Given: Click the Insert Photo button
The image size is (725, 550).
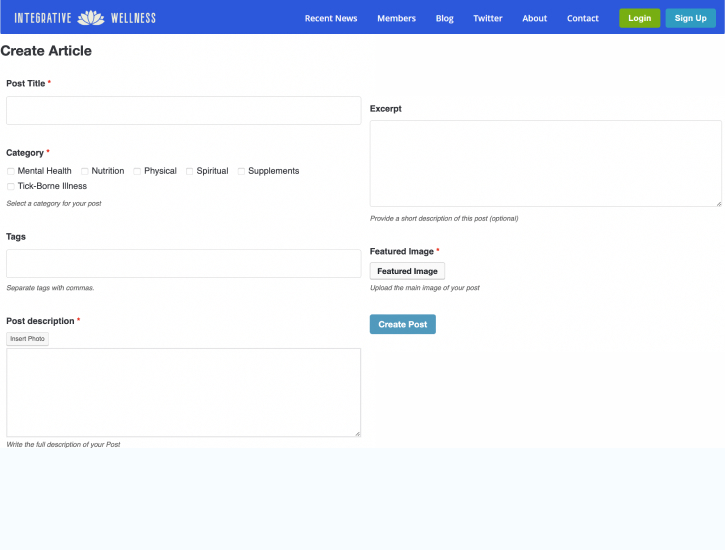Looking at the screenshot, I should tap(27, 339).
